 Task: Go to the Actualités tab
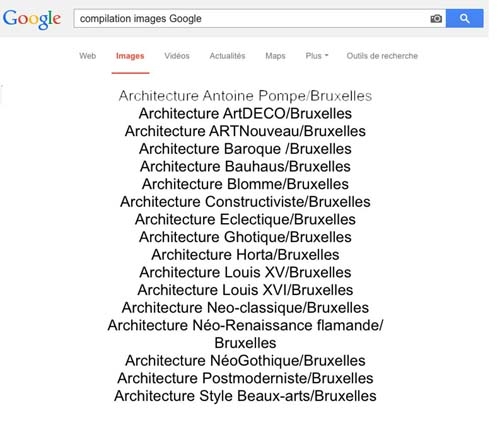pos(227,56)
